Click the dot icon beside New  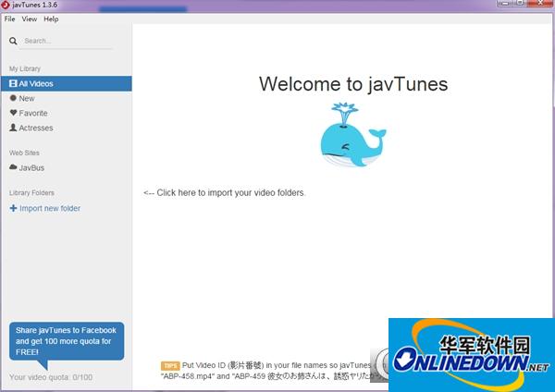coord(13,98)
